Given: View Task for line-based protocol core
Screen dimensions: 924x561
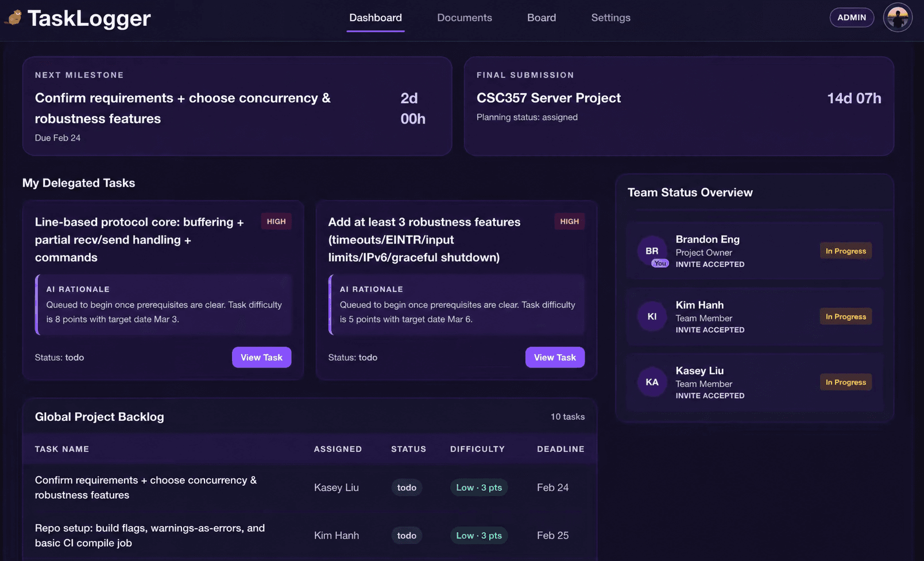Looking at the screenshot, I should pyautogui.click(x=261, y=357).
